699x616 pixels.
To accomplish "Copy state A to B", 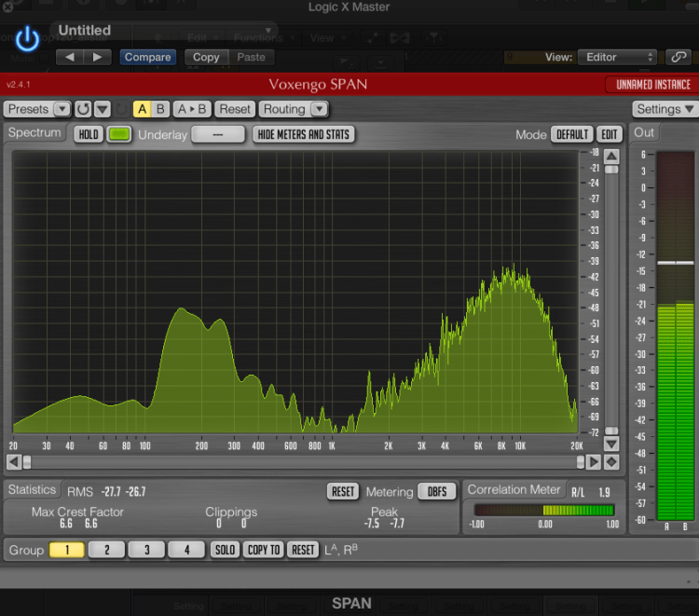I will tap(192, 109).
